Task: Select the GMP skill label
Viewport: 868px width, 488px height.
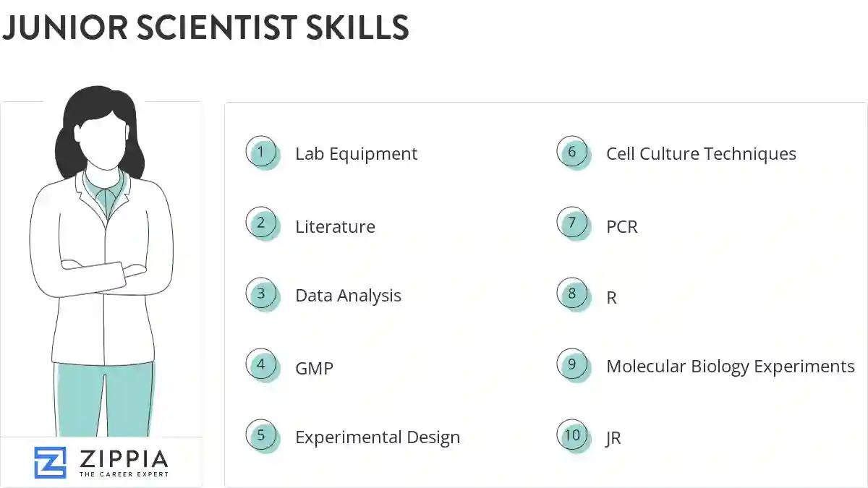Action: point(314,369)
